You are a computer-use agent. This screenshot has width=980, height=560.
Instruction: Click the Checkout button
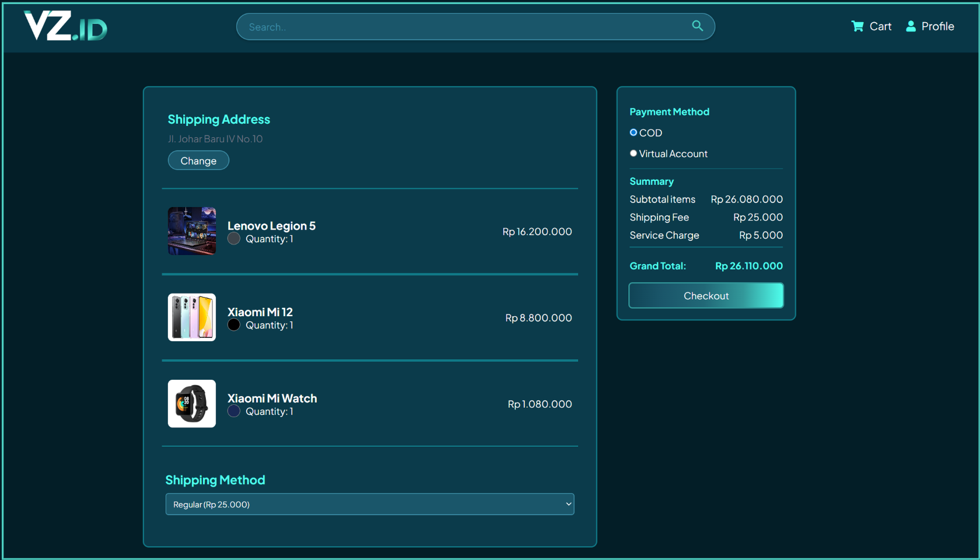click(706, 296)
